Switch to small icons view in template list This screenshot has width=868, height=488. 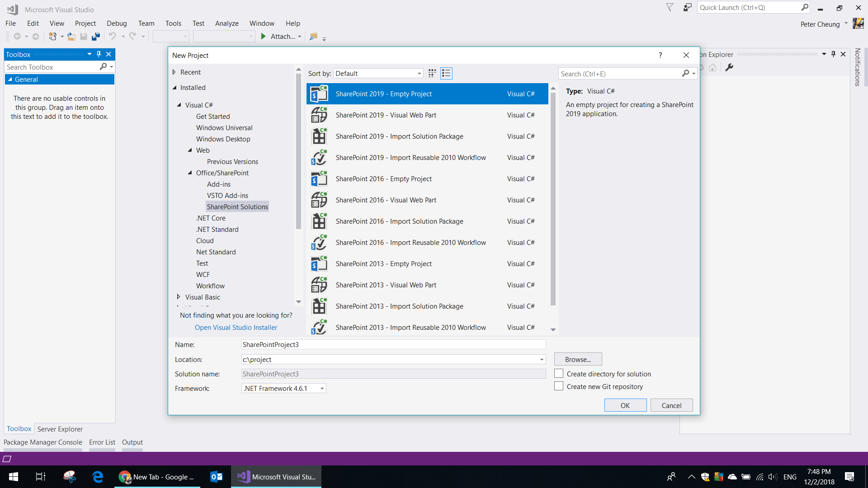[432, 73]
